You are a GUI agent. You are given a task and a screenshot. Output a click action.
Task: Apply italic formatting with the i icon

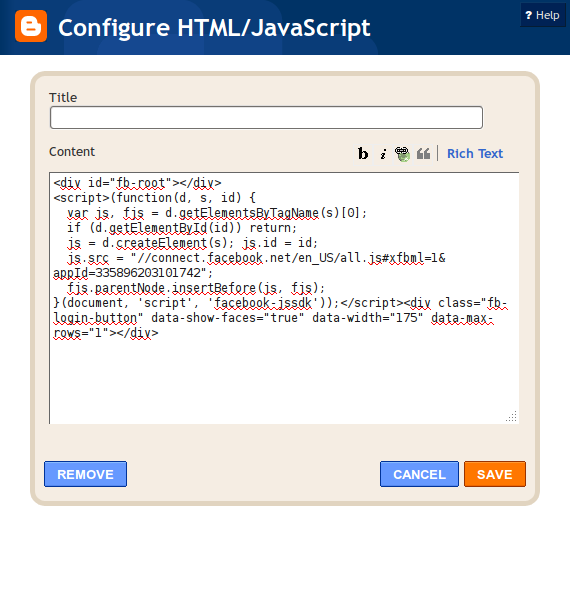click(383, 154)
